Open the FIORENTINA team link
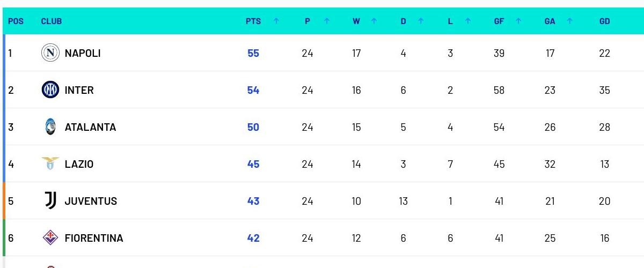 point(94,238)
